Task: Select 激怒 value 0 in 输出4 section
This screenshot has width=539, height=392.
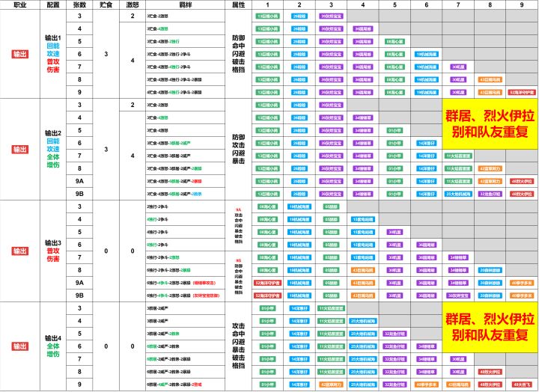Action: click(x=133, y=346)
